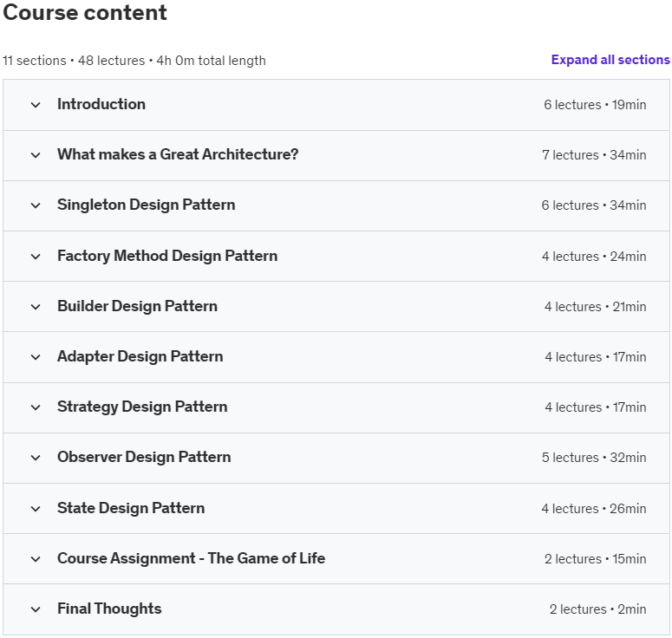Click the 4 lectures • 26min text
The width and height of the screenshot is (672, 638).
coord(594,509)
